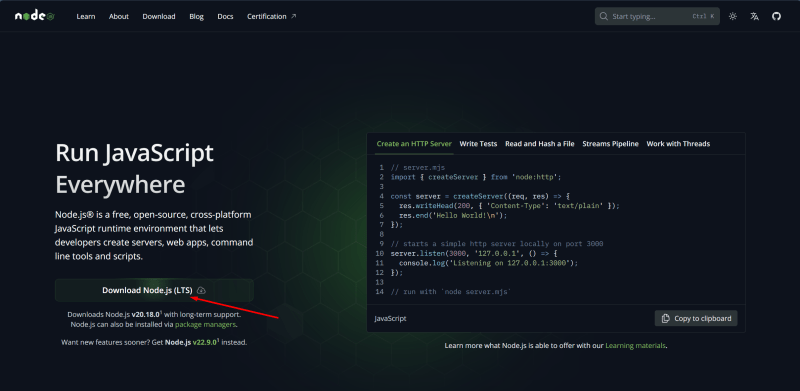
Task: Open the About menu item
Action: (x=118, y=16)
